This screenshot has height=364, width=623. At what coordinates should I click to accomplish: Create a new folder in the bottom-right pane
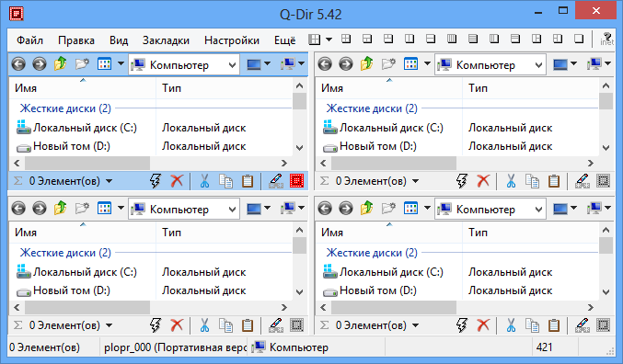388,208
